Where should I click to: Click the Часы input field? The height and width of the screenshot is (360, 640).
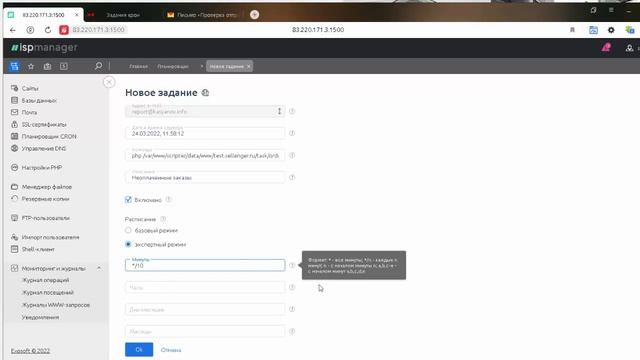click(205, 287)
